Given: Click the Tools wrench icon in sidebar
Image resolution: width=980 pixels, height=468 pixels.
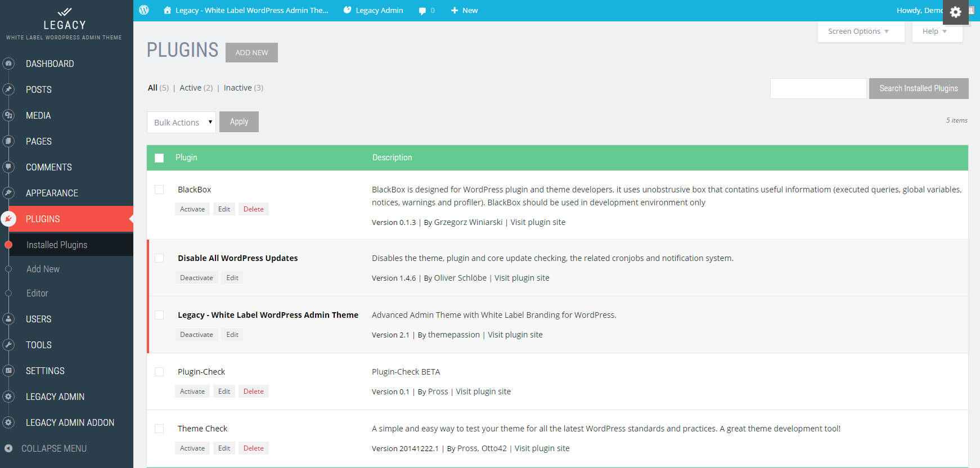Looking at the screenshot, I should pos(8,345).
